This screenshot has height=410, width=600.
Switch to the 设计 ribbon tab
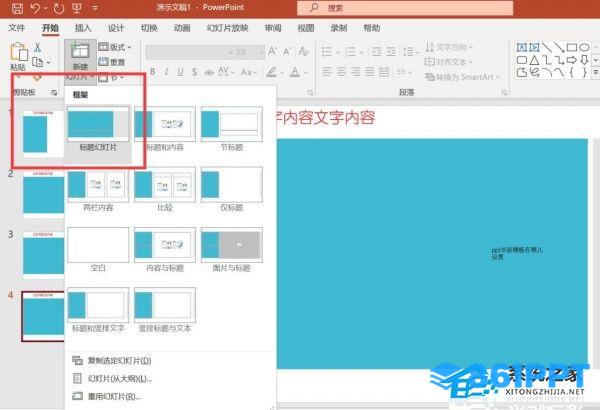click(x=116, y=28)
